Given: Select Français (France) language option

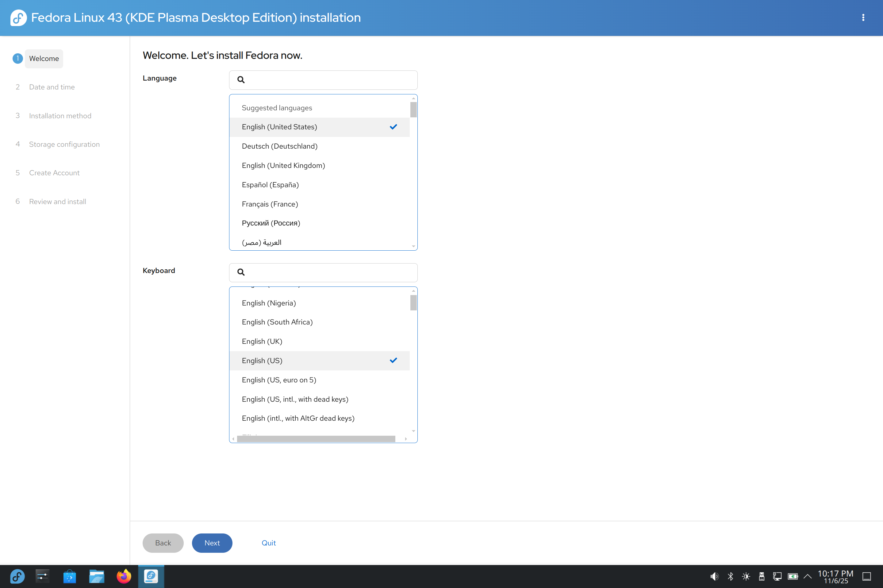Looking at the screenshot, I should pyautogui.click(x=270, y=204).
